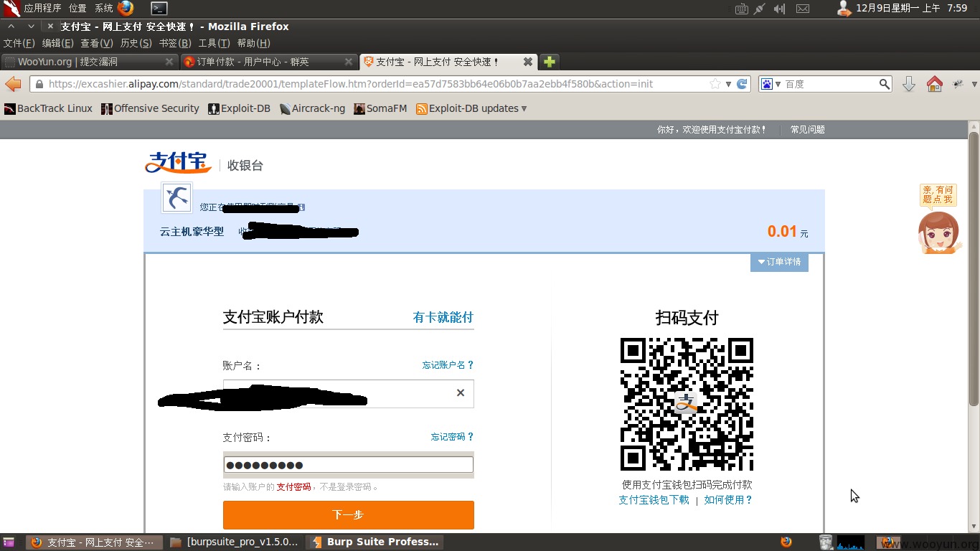The height and width of the screenshot is (551, 980).
Task: Close the Alipay browser tab
Action: [527, 62]
